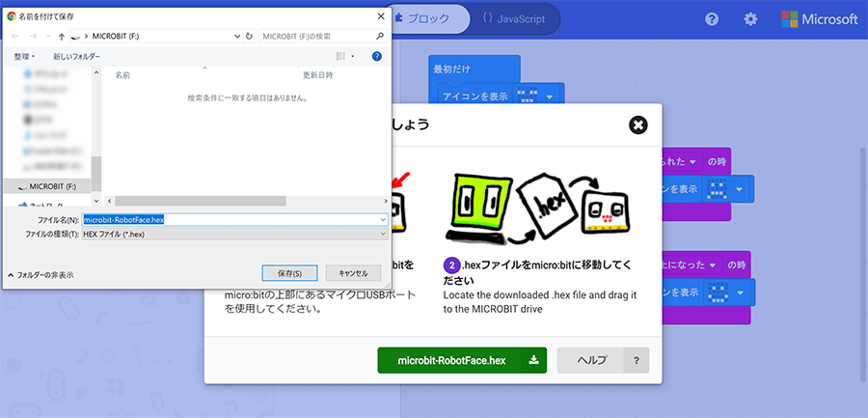Close the download instructions modal
The width and height of the screenshot is (868, 418).
click(x=638, y=125)
